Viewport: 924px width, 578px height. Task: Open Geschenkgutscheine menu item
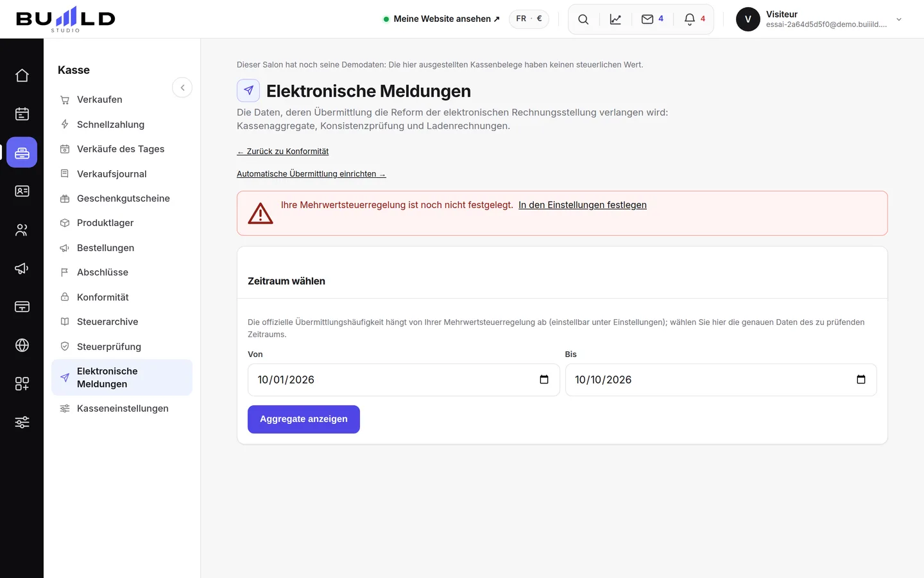click(x=122, y=198)
